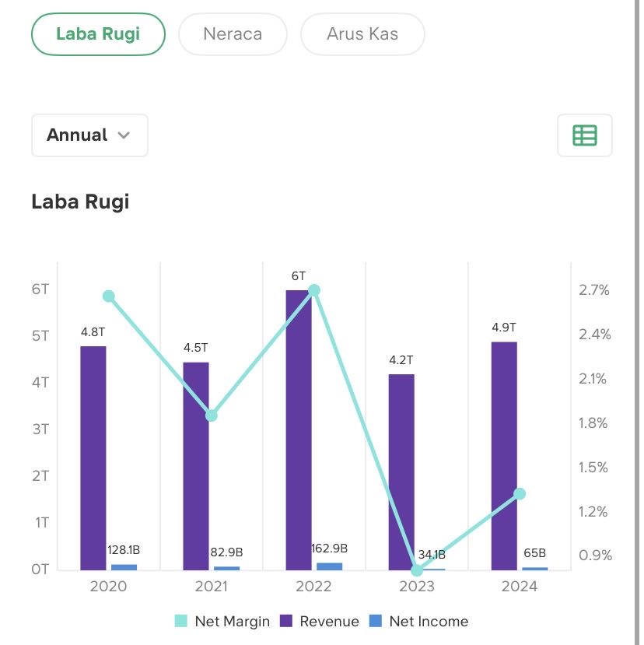The image size is (644, 645).
Task: Toggle the Net Income legend swatch
Action: (375, 621)
